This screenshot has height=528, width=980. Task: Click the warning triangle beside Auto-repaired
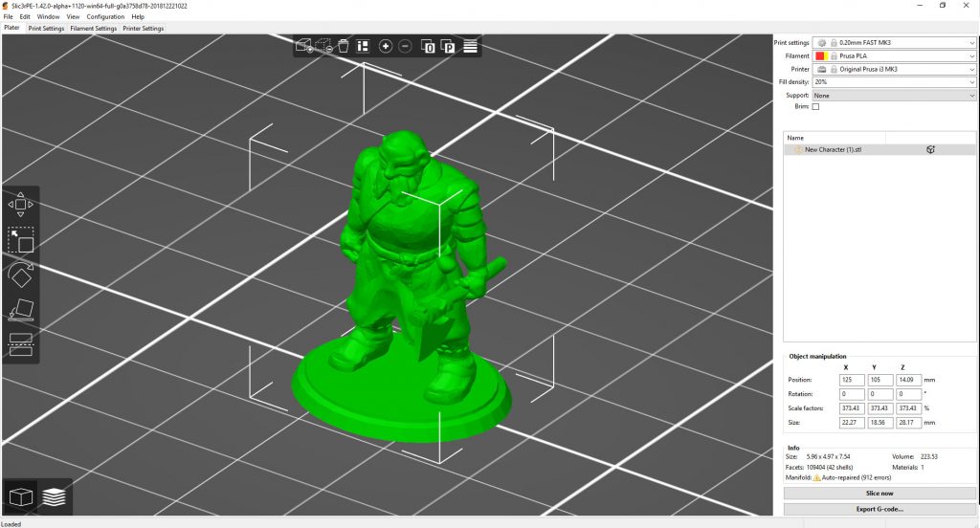point(817,477)
